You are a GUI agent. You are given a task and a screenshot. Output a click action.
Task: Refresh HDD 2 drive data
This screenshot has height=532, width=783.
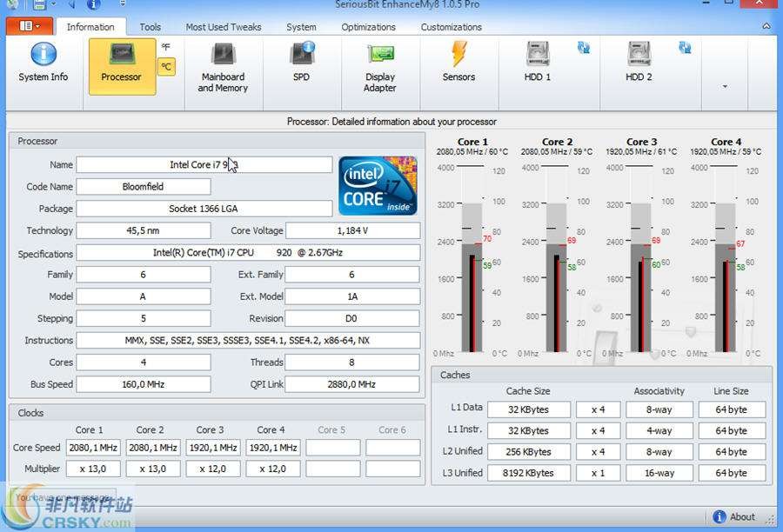pos(685,48)
